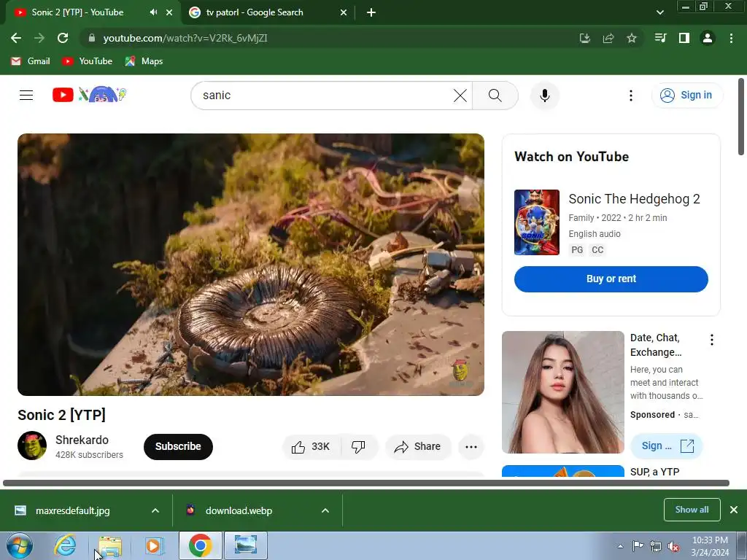Viewport: 747px width, 560px height.
Task: Click into the search box containing sanic
Action: point(324,96)
